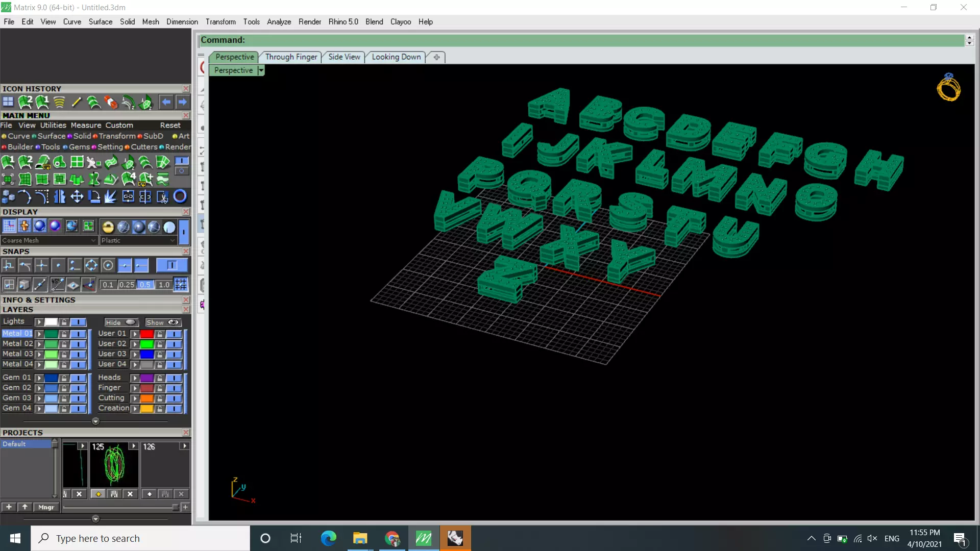
Task: Click the wireframe grid display mode icon
Action: pyautogui.click(x=9, y=226)
